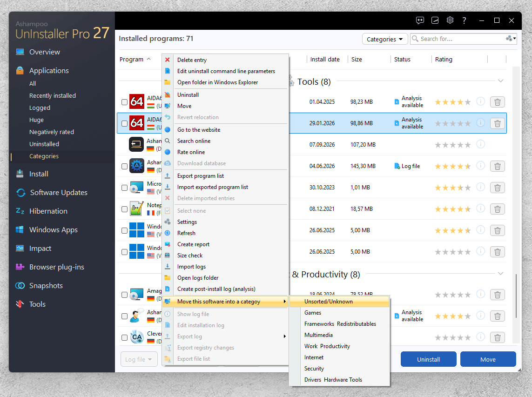The height and width of the screenshot is (397, 532).
Task: Click the Impact icon in sidebar
Action: click(20, 248)
